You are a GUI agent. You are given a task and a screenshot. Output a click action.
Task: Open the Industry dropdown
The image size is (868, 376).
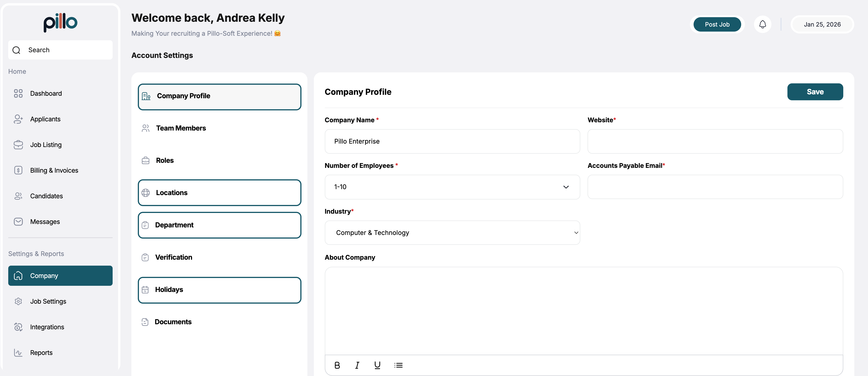click(x=452, y=233)
